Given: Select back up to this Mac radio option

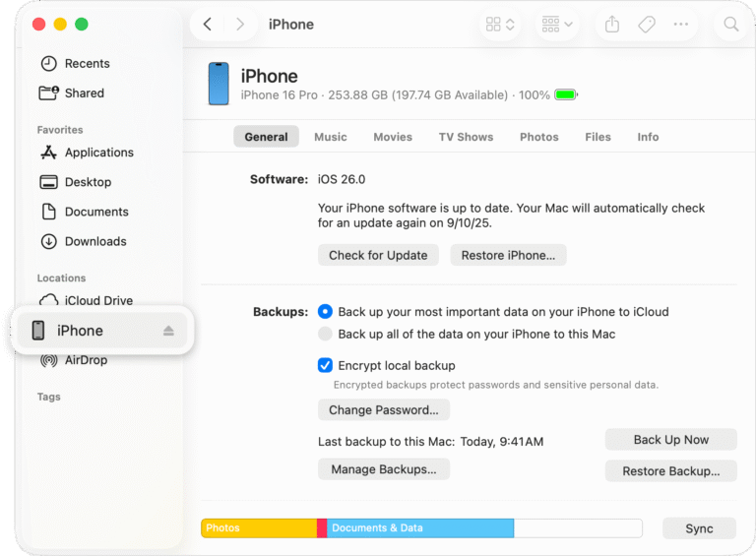Looking at the screenshot, I should tap(325, 334).
